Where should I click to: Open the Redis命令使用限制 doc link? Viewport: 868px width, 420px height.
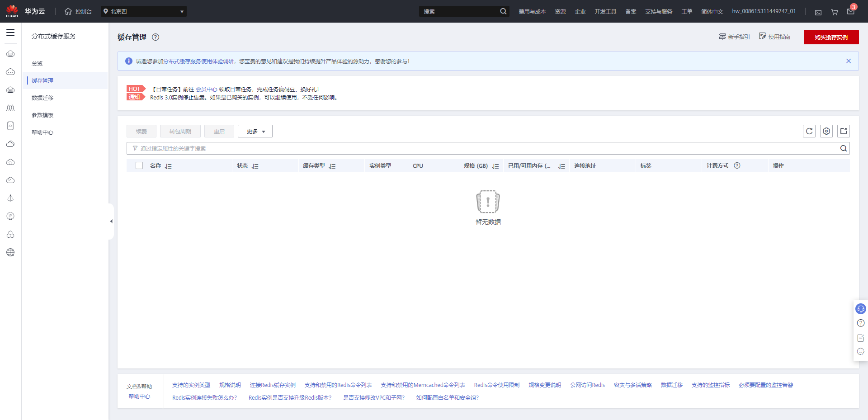pos(497,385)
